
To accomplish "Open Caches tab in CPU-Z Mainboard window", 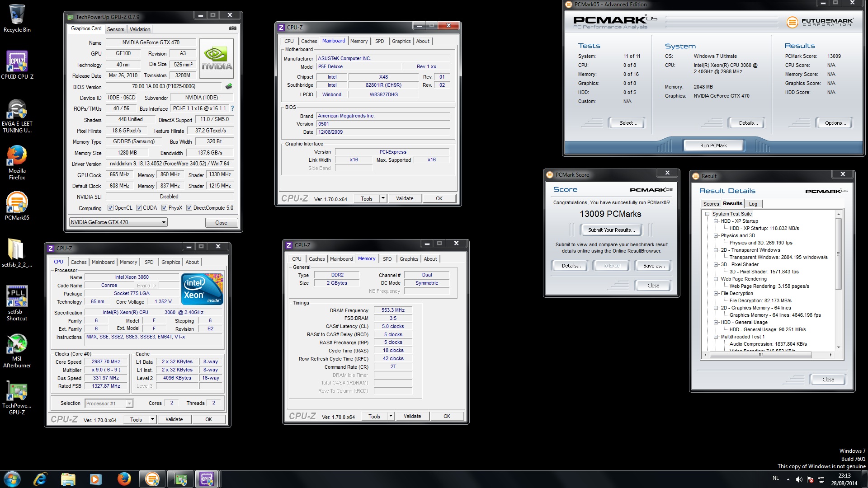I will coord(309,41).
